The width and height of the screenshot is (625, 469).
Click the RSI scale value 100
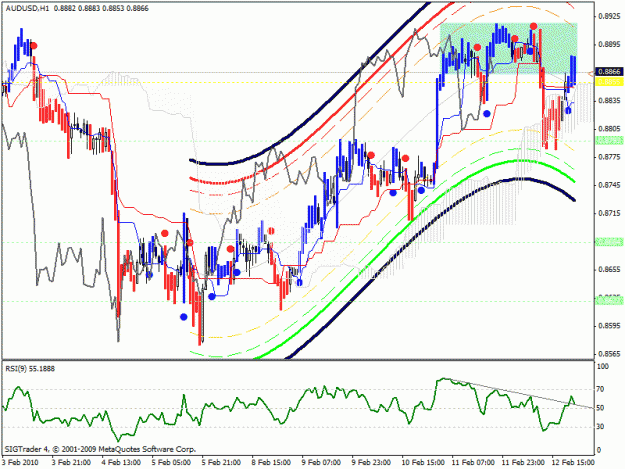click(x=603, y=367)
